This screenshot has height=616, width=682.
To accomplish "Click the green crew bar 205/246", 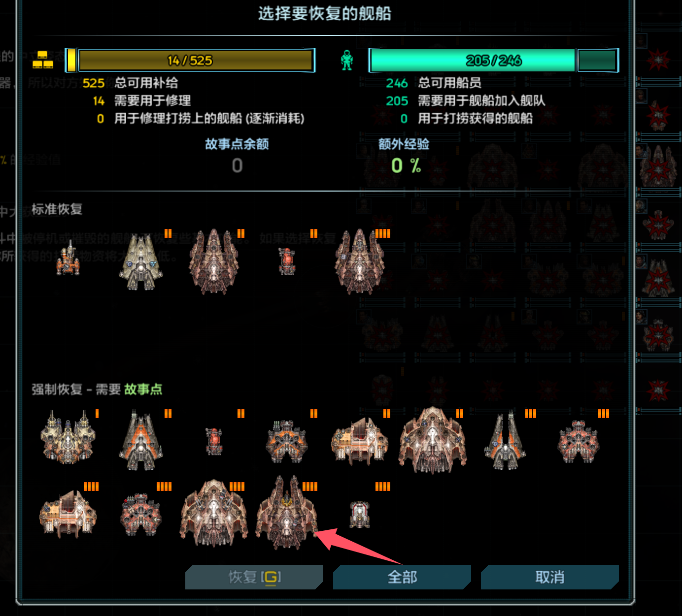I will pos(494,61).
